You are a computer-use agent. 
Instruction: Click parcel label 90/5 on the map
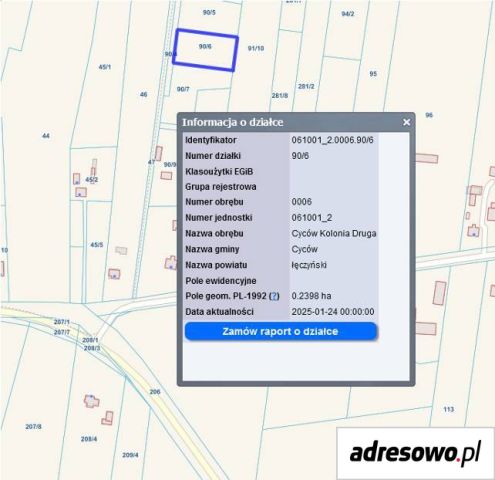(209, 13)
